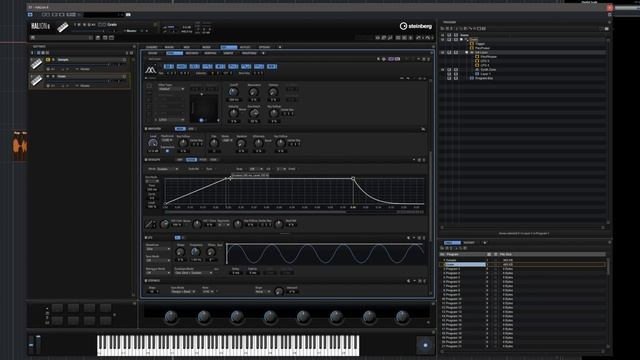Switch to the MAPPING sub tab

pyautogui.click(x=210, y=53)
